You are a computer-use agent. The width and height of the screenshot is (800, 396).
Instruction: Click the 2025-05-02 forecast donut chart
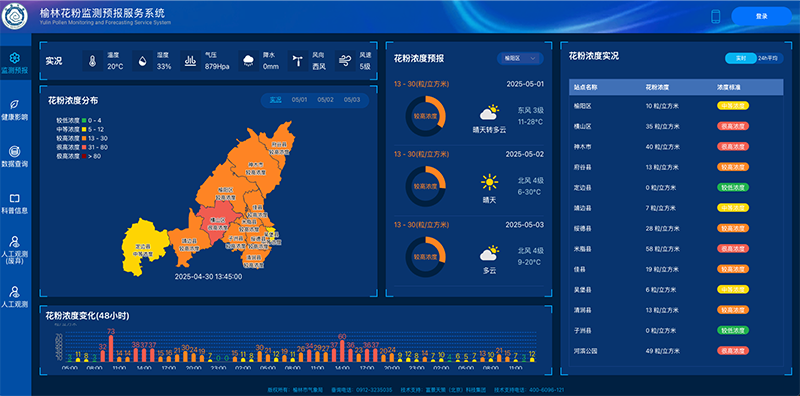pos(426,186)
